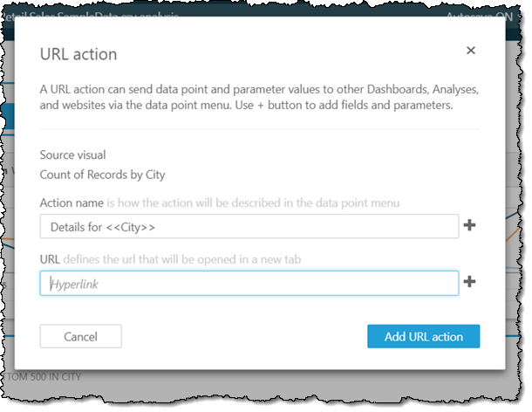Click the URL field label
This screenshot has height=412, width=532.
click(52, 258)
